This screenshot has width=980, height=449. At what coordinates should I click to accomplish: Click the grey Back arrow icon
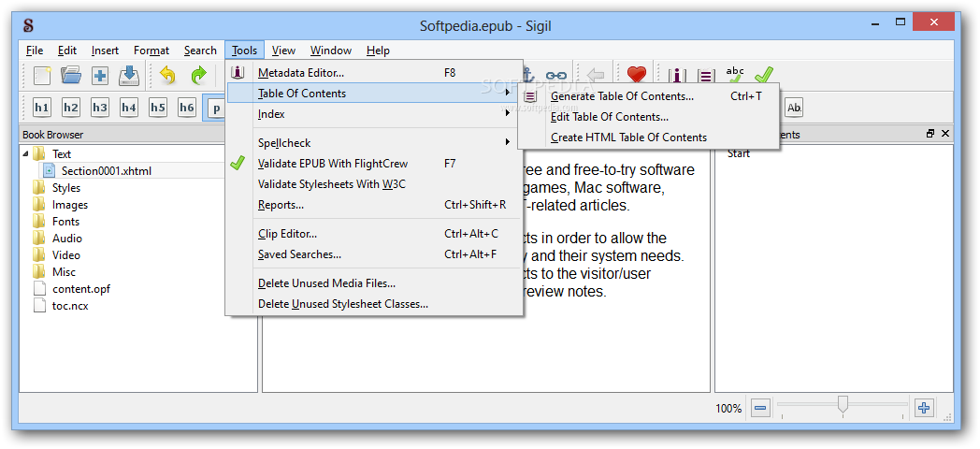click(596, 76)
